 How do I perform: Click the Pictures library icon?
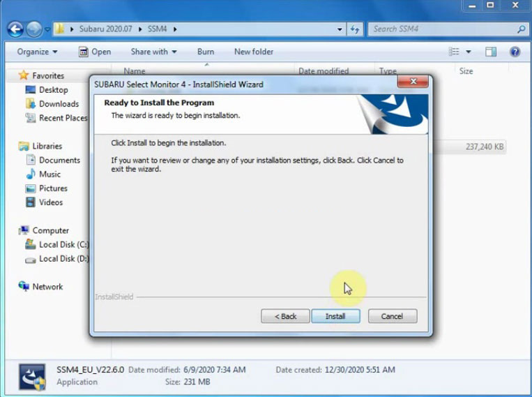[x=31, y=188]
